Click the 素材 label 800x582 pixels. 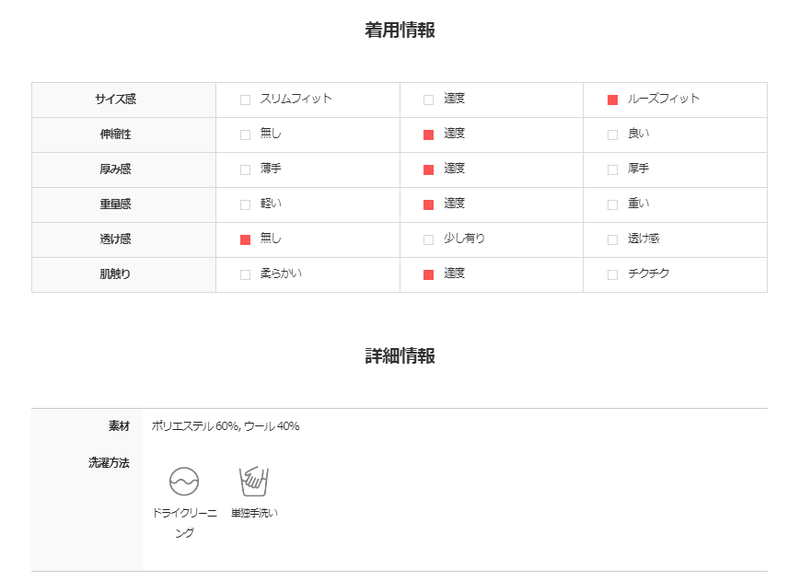click(119, 426)
